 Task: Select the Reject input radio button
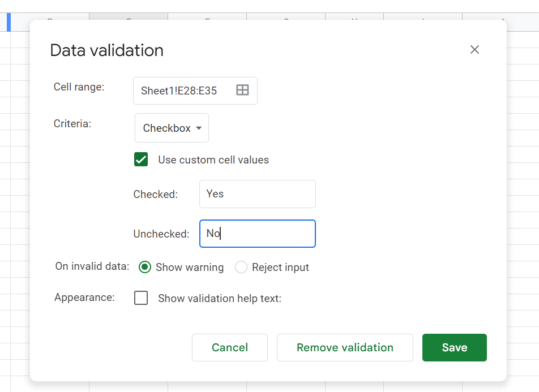(x=241, y=267)
